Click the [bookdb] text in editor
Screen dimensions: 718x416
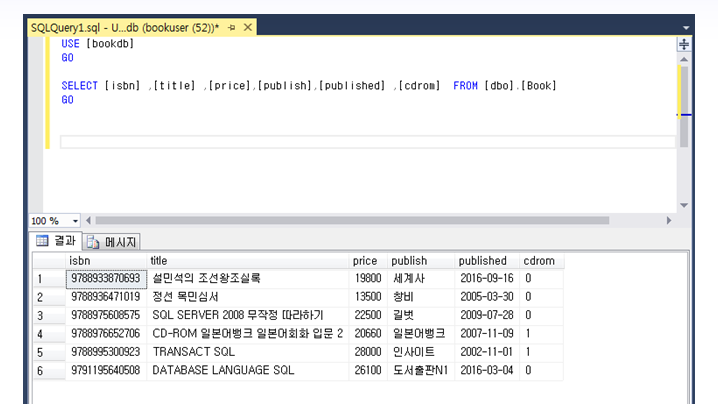[110, 44]
